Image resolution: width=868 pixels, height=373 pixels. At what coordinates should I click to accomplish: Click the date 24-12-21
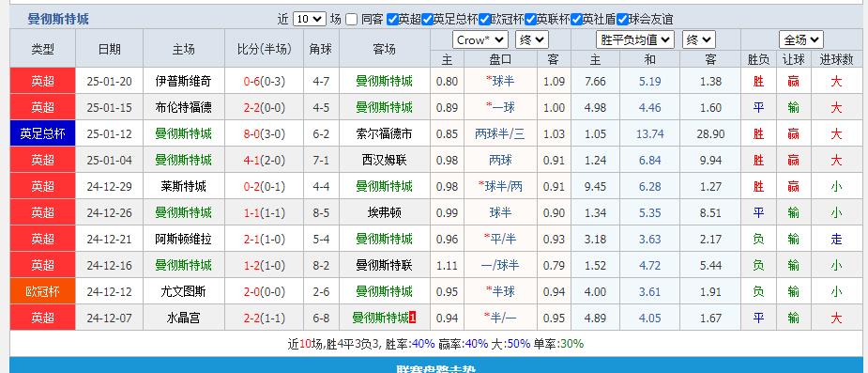(x=109, y=240)
